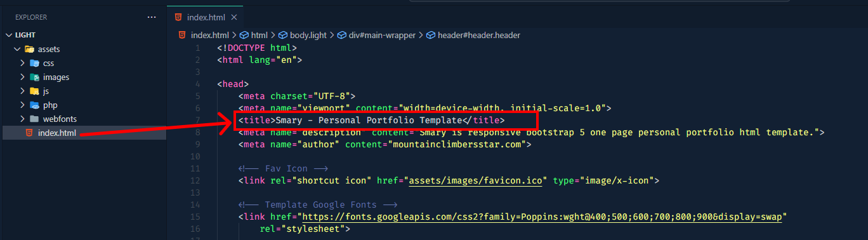Click the php folder icon
The height and width of the screenshot is (240, 868).
[x=34, y=105]
